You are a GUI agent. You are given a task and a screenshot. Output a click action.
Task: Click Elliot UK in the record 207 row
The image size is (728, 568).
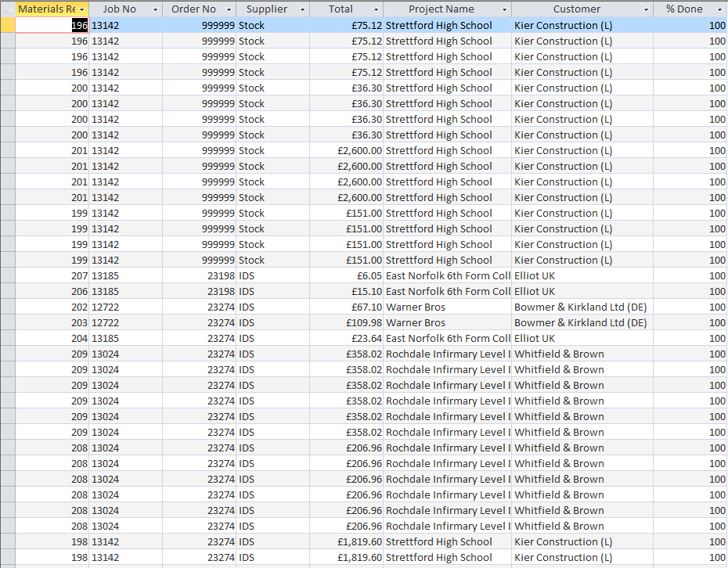(535, 275)
